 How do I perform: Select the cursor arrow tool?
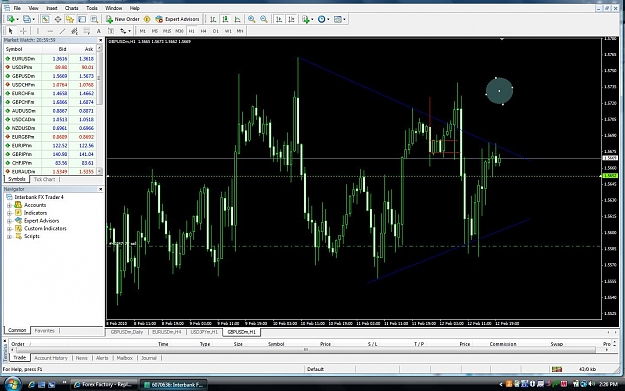11,31
